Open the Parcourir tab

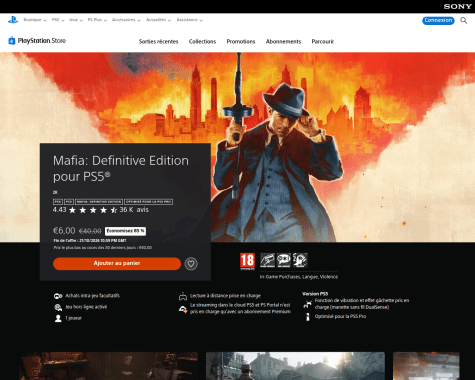pos(323,42)
